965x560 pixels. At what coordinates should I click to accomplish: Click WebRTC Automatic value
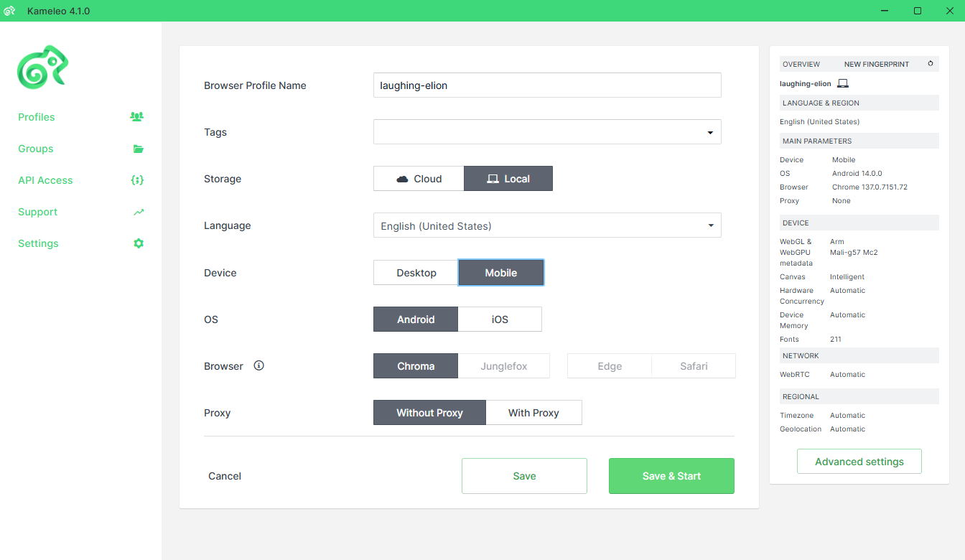click(x=848, y=375)
